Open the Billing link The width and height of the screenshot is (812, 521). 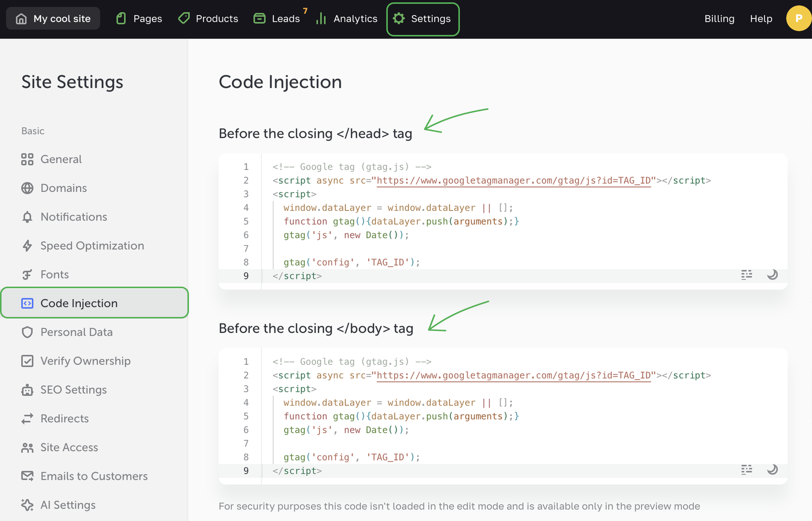tap(719, 19)
